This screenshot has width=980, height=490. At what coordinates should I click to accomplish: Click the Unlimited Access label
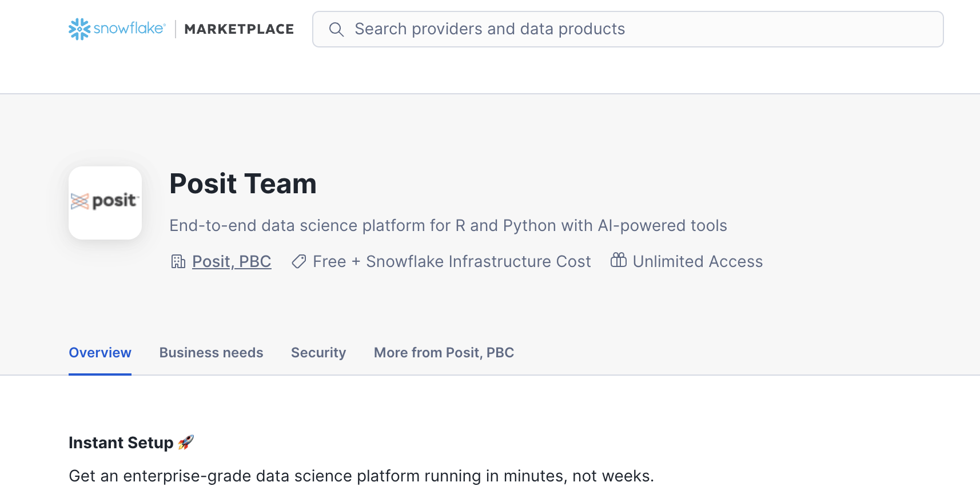[x=698, y=262]
